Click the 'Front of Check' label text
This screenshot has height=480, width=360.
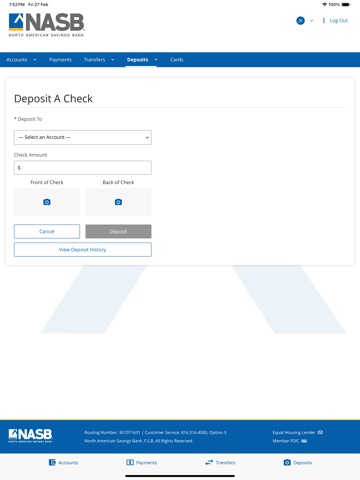click(47, 182)
